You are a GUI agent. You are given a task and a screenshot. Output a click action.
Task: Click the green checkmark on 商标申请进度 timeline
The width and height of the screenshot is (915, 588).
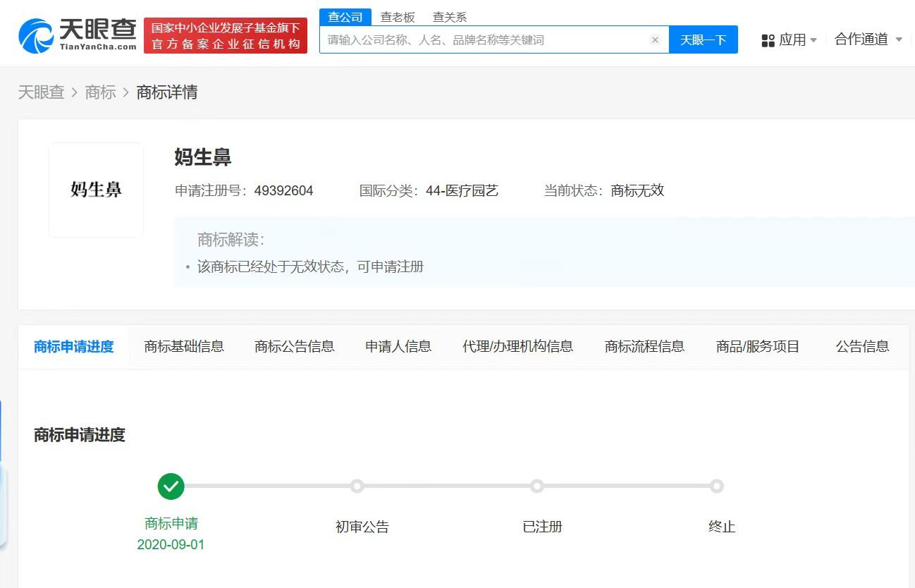point(171,486)
